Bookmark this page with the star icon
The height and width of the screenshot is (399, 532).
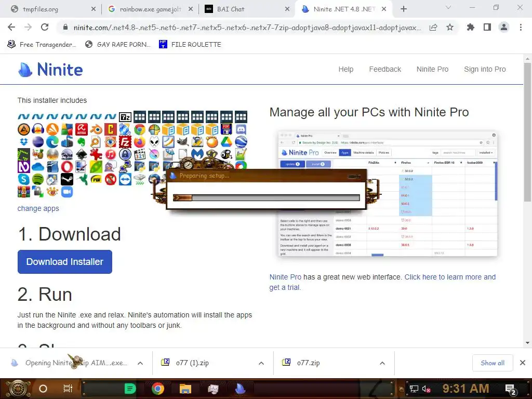pos(450,27)
